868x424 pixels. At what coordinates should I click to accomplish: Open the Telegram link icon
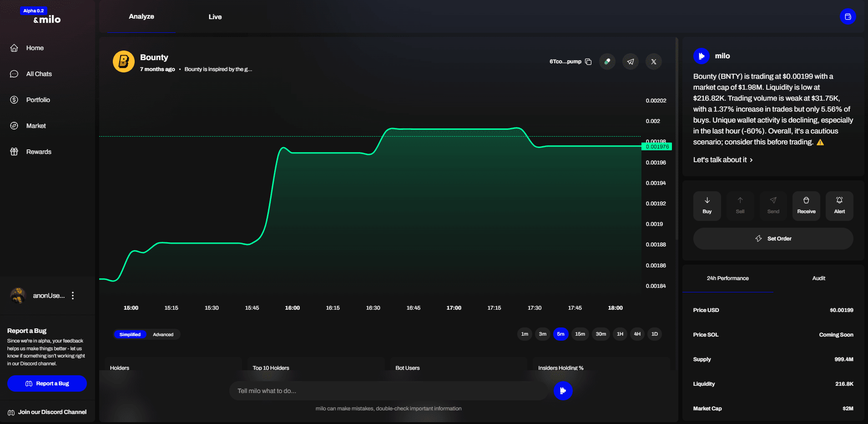coord(631,61)
